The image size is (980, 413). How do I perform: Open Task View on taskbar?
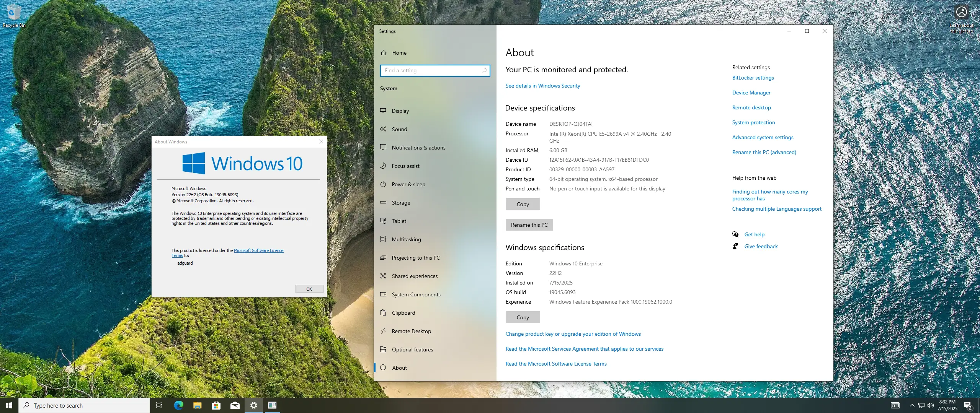tap(159, 405)
